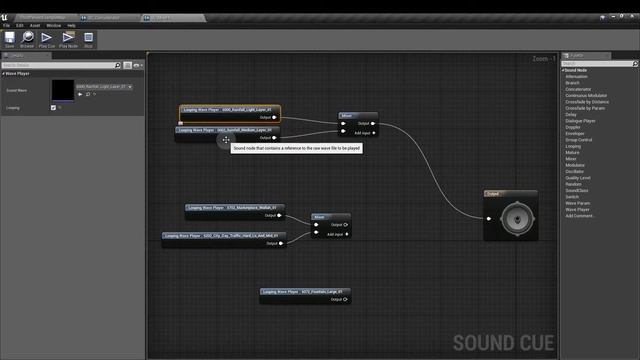Open the Details view options eye dropdown

coord(138,65)
